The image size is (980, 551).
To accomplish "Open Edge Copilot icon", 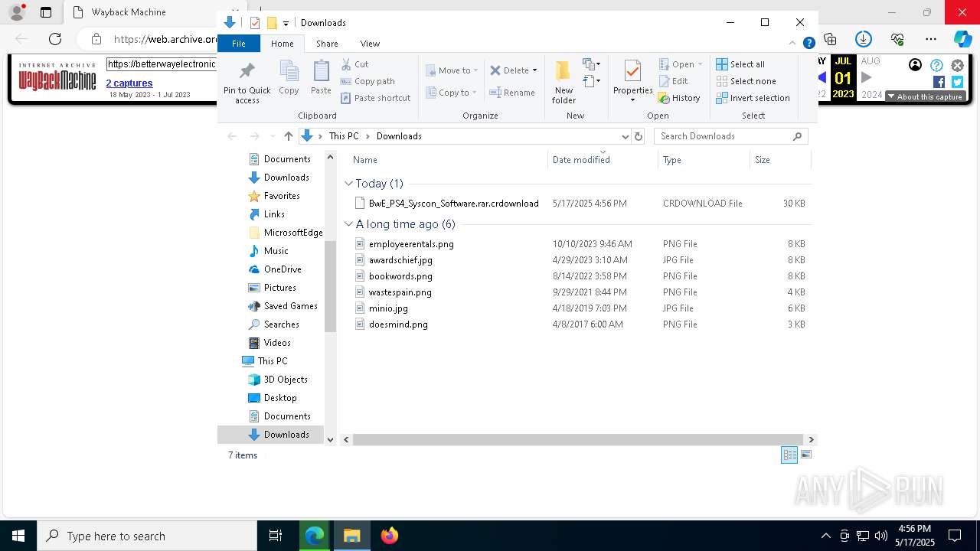I will tap(962, 39).
